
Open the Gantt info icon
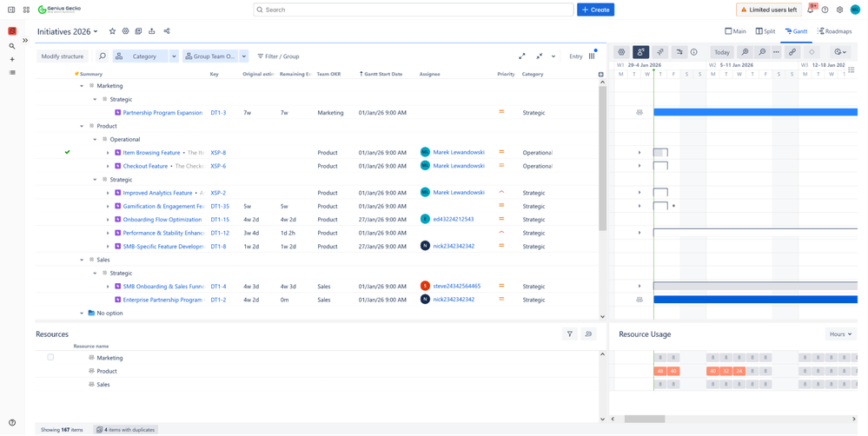tap(694, 52)
